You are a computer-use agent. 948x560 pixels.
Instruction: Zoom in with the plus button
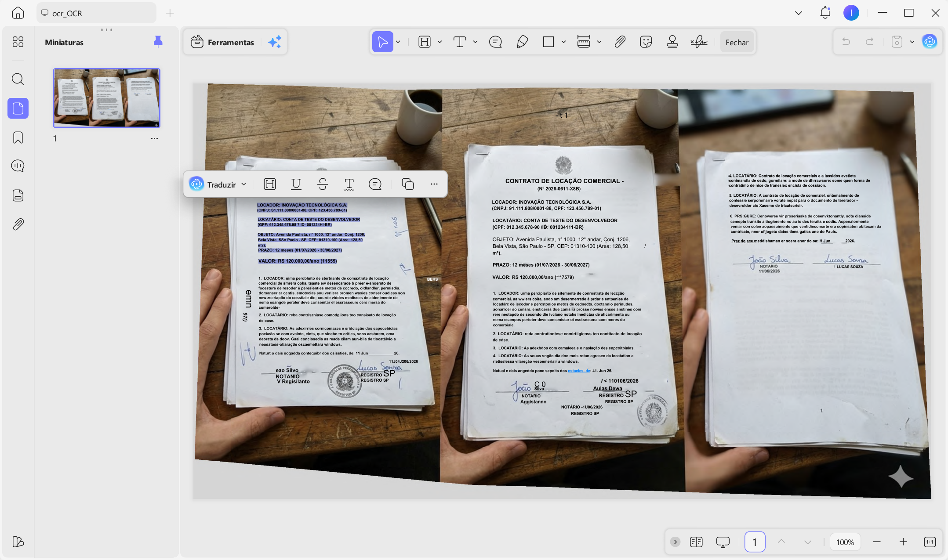903,542
